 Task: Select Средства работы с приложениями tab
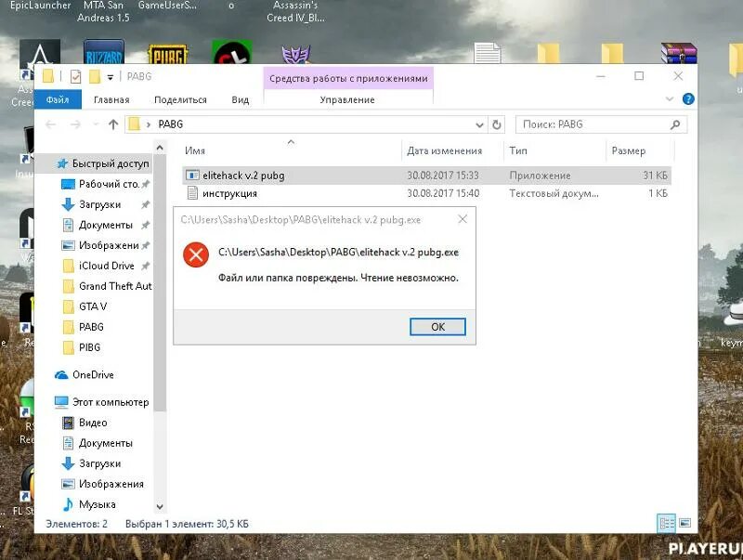pos(348,79)
